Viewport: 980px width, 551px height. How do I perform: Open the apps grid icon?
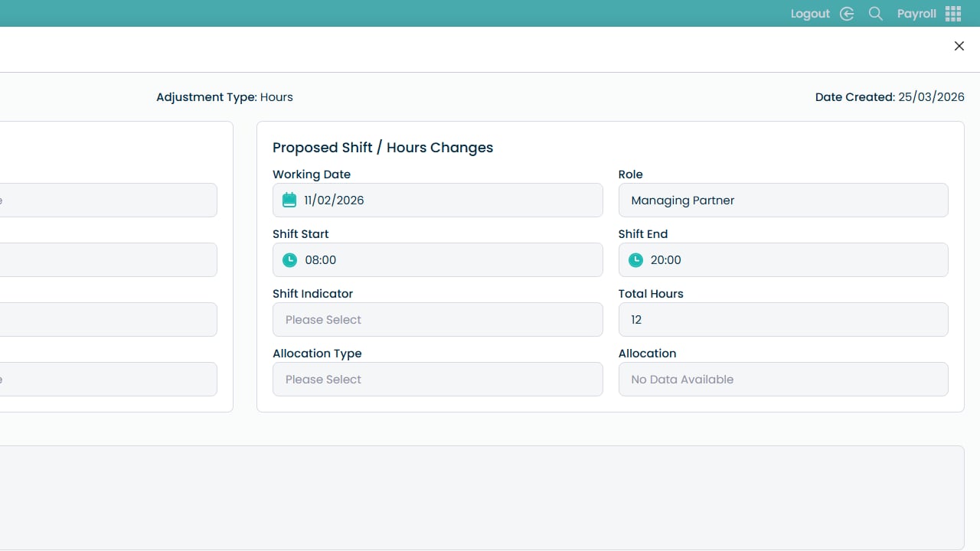[953, 14]
